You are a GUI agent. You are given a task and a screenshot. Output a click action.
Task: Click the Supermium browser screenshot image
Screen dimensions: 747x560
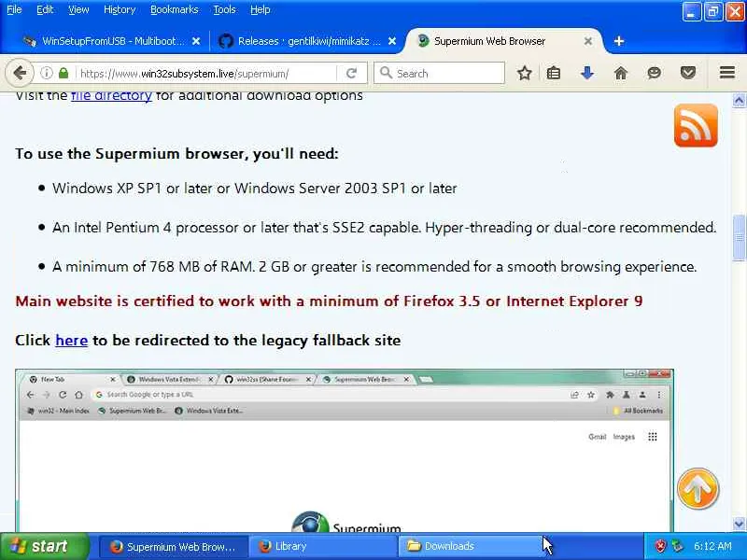[x=344, y=450]
